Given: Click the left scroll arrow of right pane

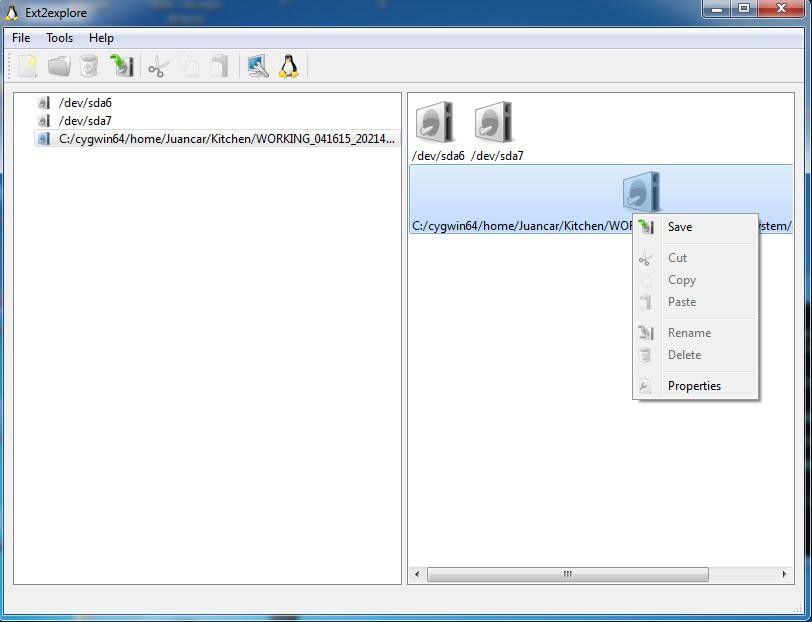Looking at the screenshot, I should 417,574.
